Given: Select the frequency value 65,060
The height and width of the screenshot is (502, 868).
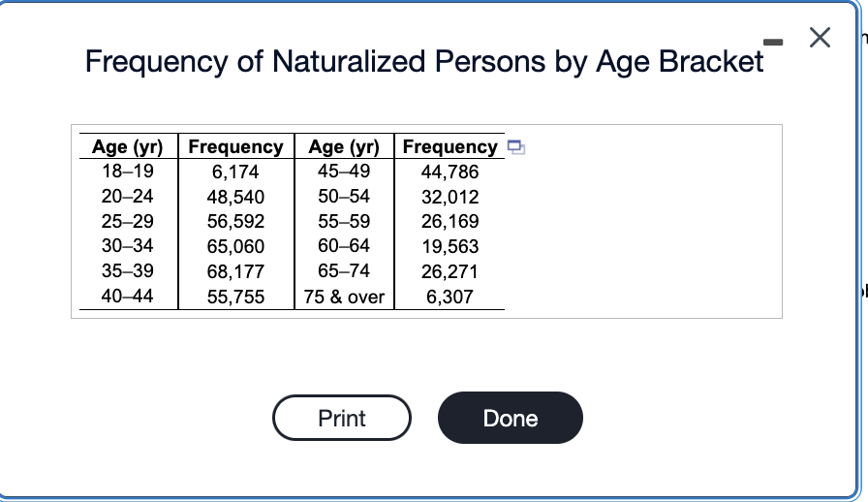Looking at the screenshot, I should coord(235,246).
